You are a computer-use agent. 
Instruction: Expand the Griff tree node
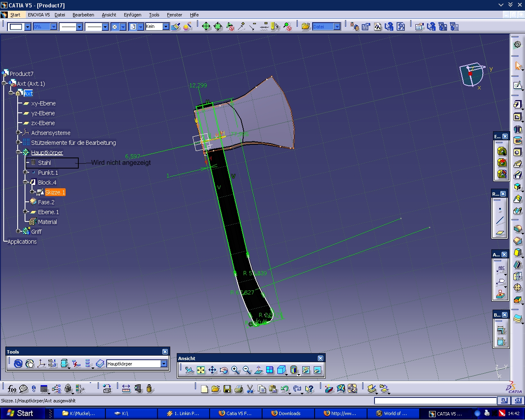[x=18, y=231]
